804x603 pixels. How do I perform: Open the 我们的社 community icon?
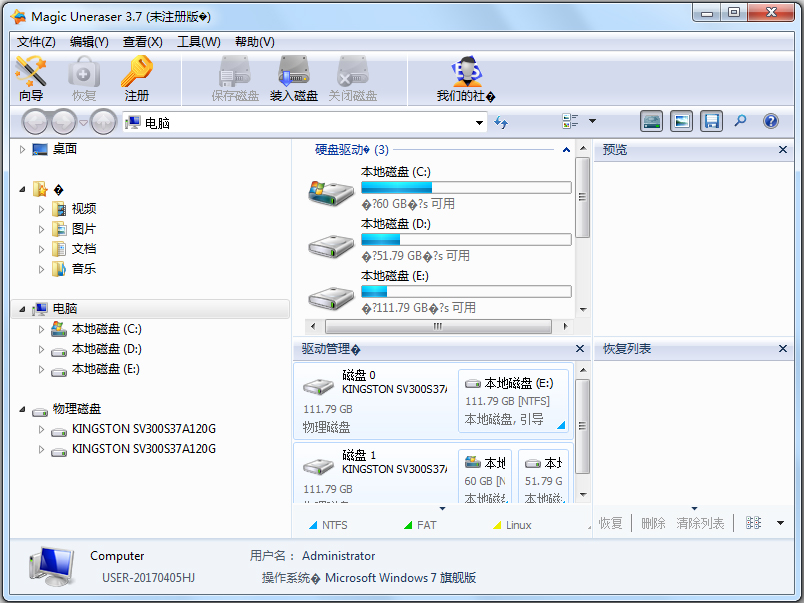[x=466, y=79]
